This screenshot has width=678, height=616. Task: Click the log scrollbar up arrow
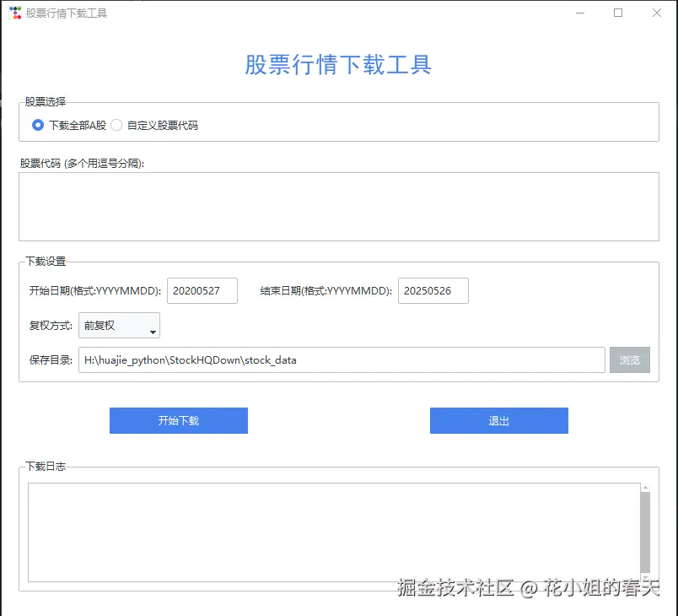(x=645, y=488)
